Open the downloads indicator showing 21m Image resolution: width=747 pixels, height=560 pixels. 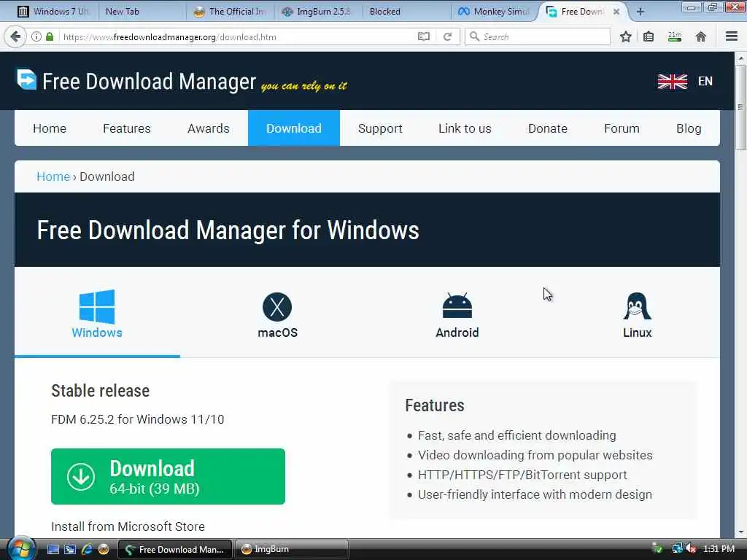[x=675, y=36]
